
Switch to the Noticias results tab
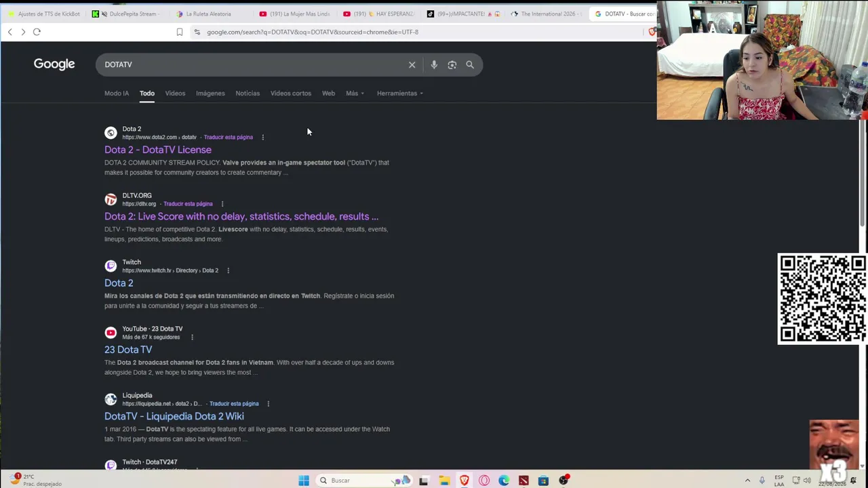(x=248, y=94)
